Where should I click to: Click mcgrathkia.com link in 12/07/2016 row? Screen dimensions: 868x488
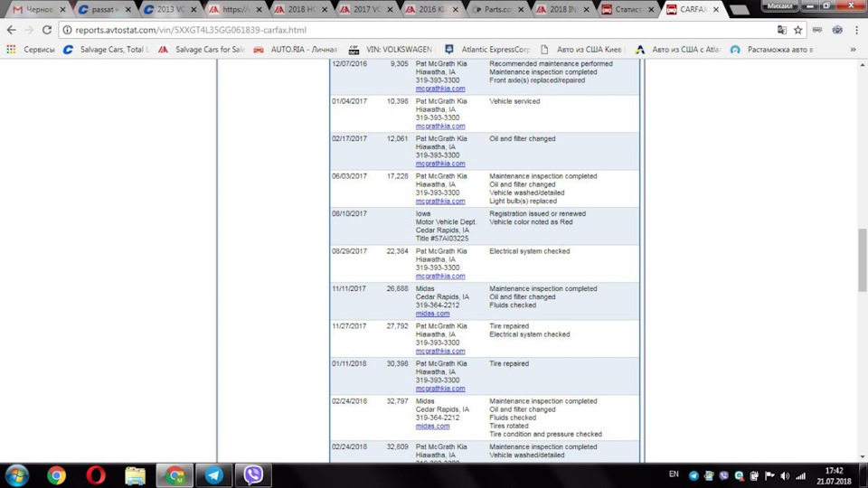[x=440, y=89]
